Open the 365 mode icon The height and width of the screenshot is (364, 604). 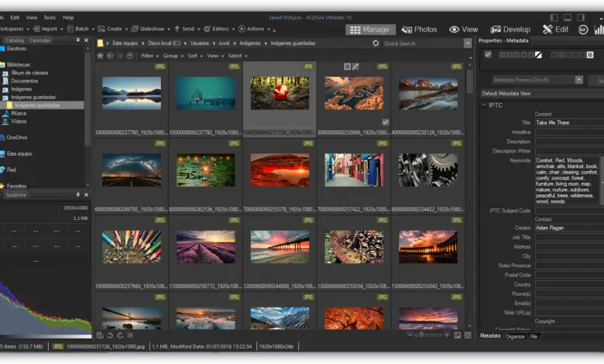[x=582, y=29]
